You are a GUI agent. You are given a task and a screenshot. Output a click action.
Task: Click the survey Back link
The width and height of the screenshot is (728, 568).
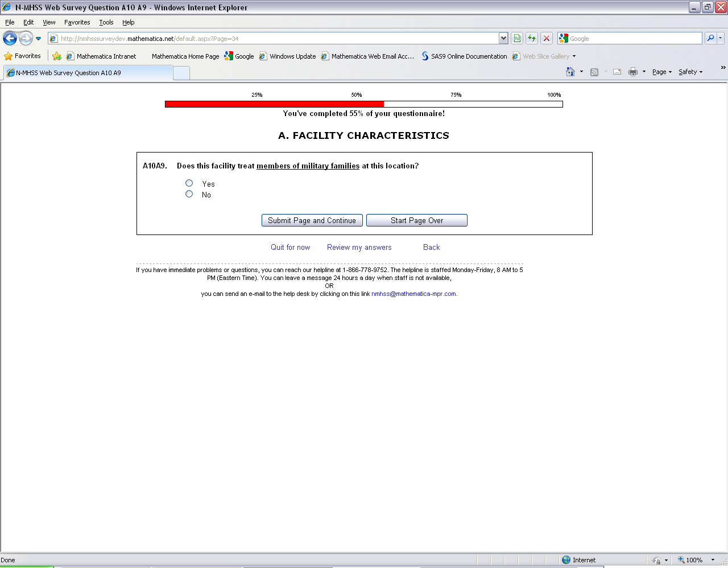[432, 247]
